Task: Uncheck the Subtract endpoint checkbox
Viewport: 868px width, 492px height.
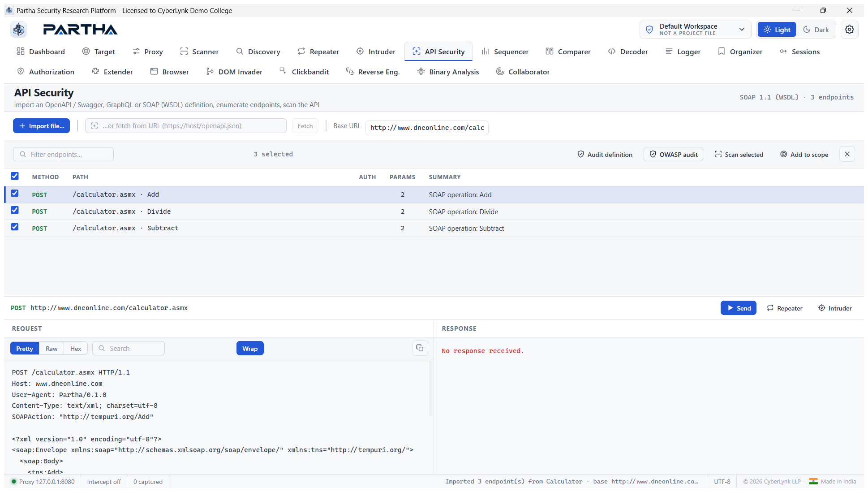Action: tap(15, 227)
